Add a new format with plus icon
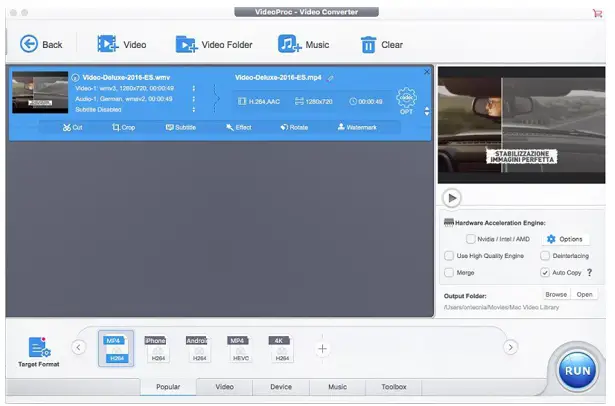The height and width of the screenshot is (406, 615). point(322,349)
